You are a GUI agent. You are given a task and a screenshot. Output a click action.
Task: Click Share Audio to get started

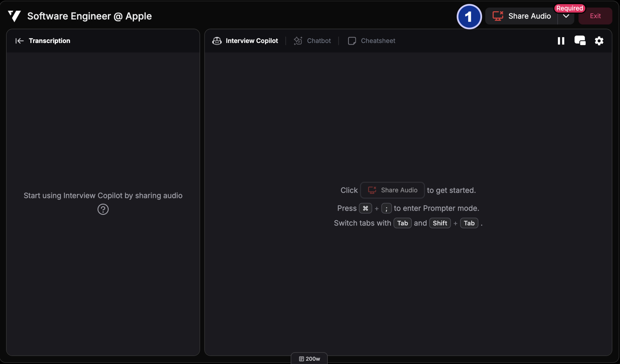click(x=392, y=190)
